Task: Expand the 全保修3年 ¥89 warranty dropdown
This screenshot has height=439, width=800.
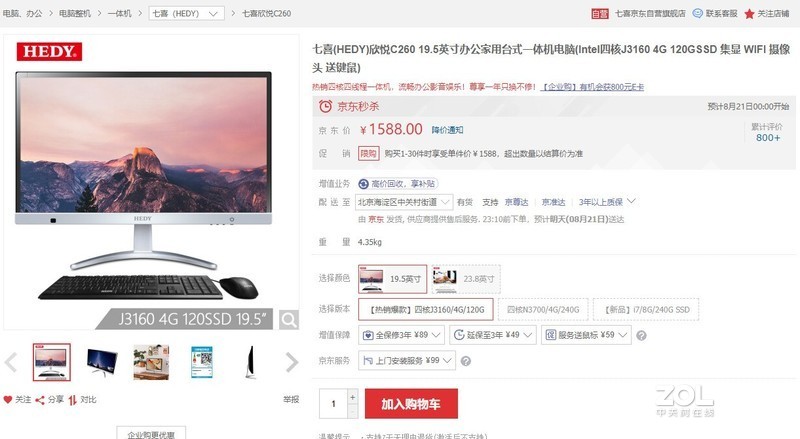Action: pos(401,335)
